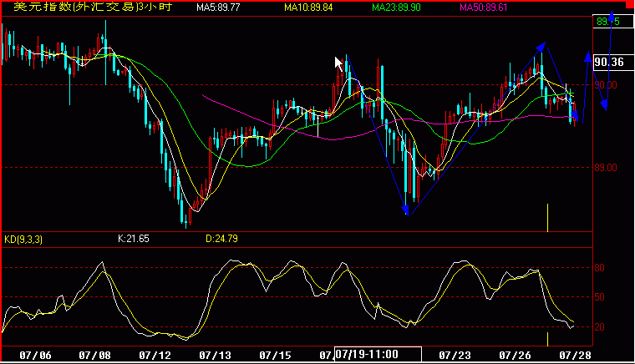This screenshot has width=635, height=364.
Task: Click the 90.00 price axis label
Action: click(606, 85)
